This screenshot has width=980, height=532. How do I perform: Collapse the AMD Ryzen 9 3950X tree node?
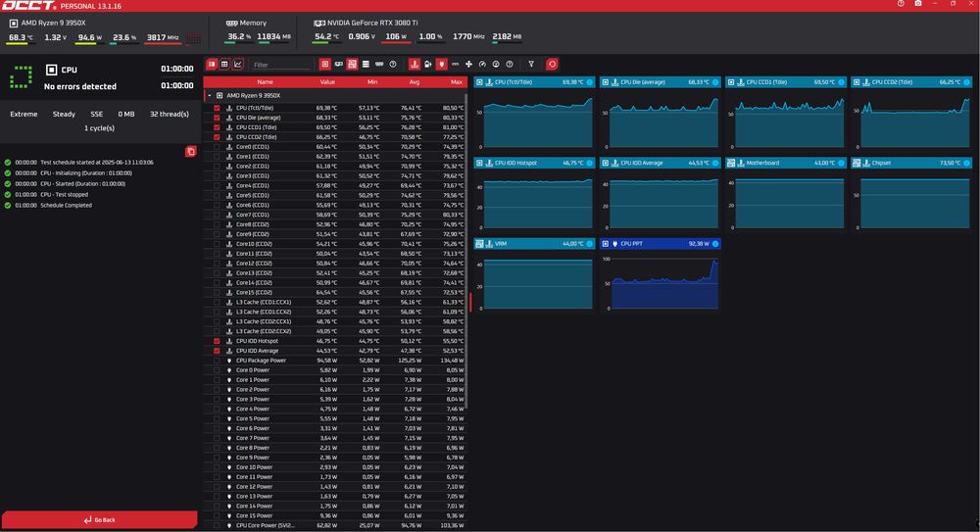[x=210, y=96]
